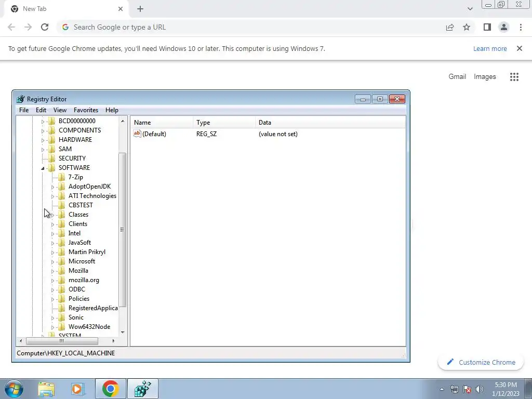
Task: Expand the SAM key
Action: point(43,150)
